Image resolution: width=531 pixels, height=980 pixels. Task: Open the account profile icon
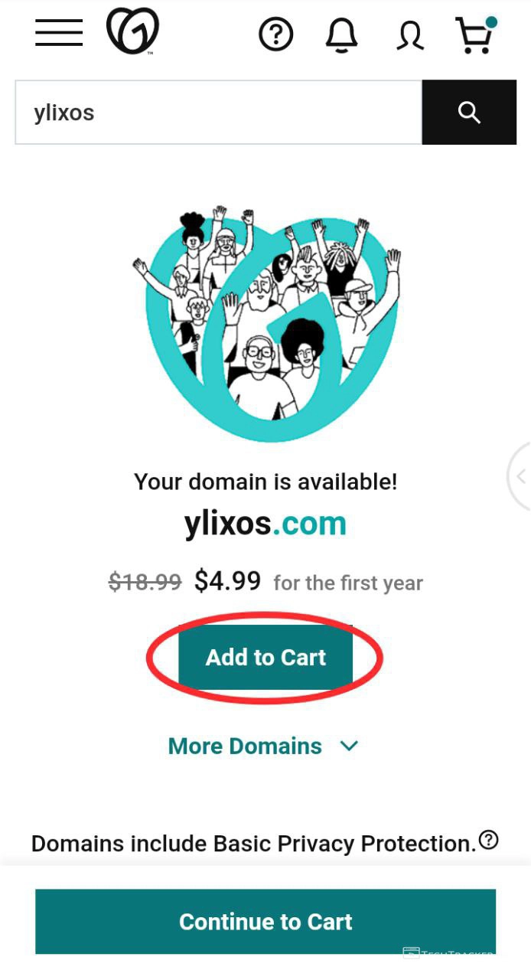point(410,35)
